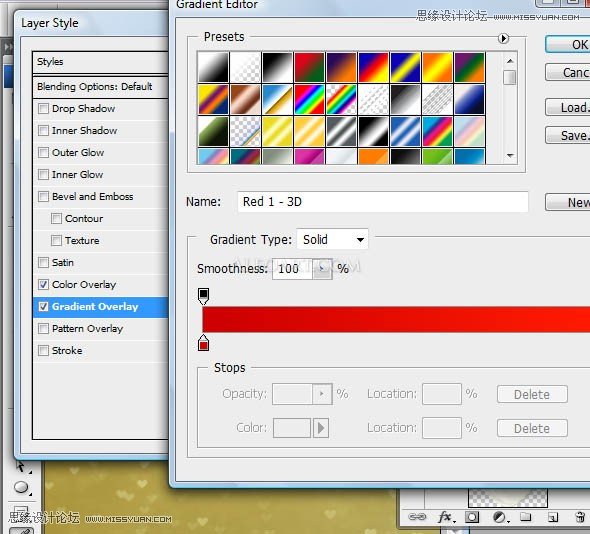Click the gradient Name text field
The height and width of the screenshot is (534, 590).
click(x=383, y=202)
